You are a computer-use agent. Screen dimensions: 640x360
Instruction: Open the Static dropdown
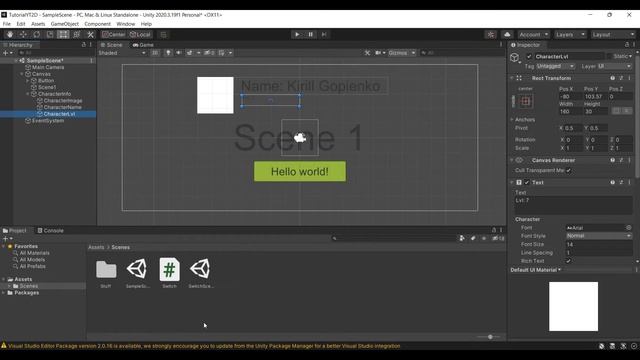click(631, 56)
